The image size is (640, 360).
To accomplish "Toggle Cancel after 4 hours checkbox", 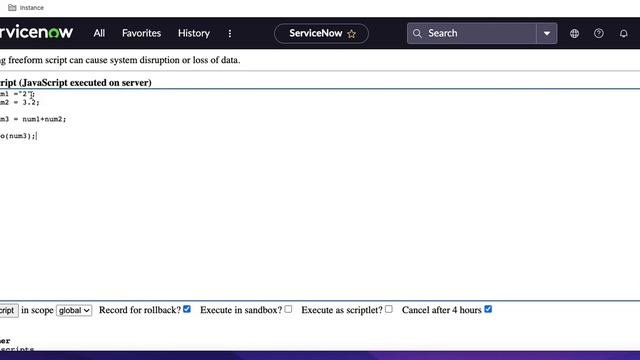I will pyautogui.click(x=488, y=309).
